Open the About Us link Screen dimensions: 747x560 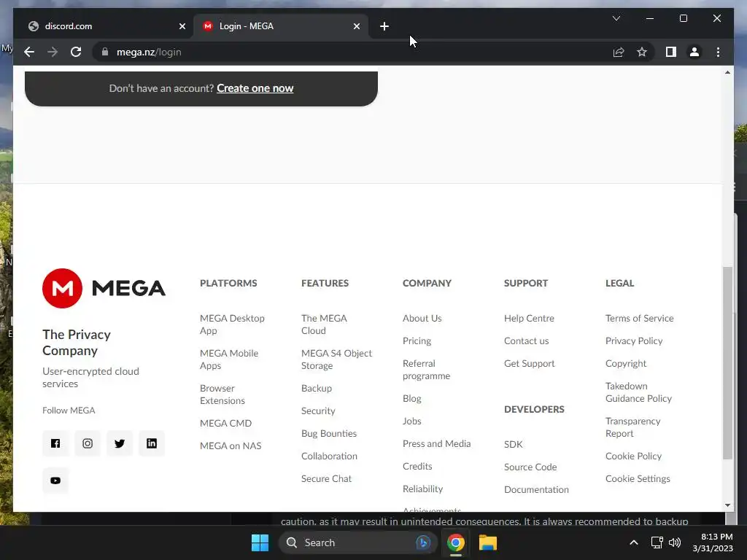coord(422,318)
